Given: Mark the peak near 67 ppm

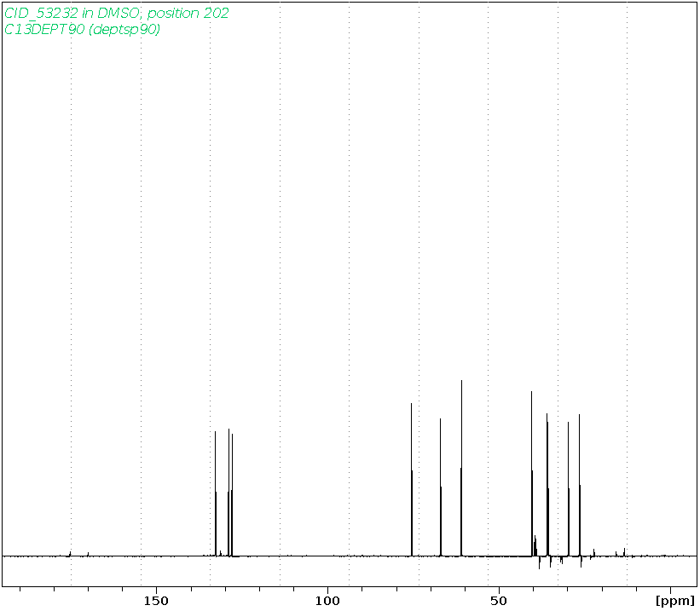Looking at the screenshot, I should [441, 487].
